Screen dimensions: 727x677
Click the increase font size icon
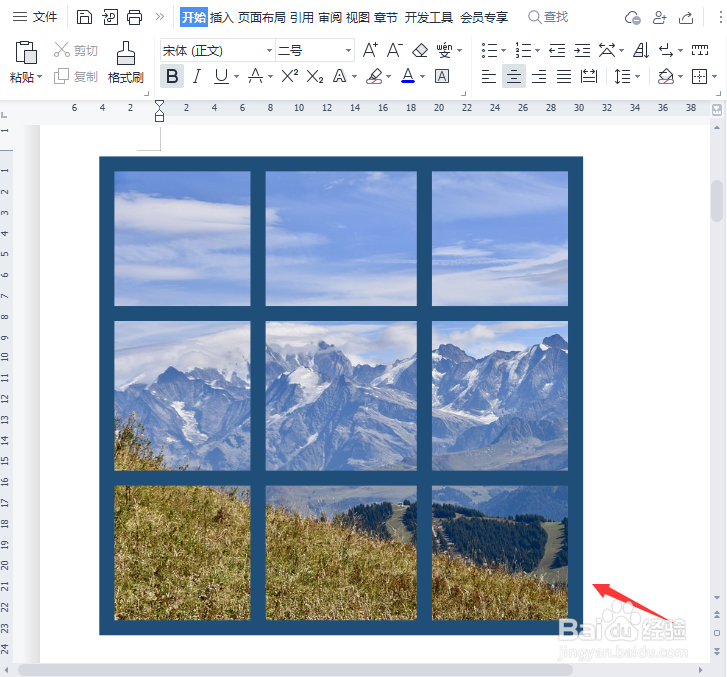pos(370,50)
